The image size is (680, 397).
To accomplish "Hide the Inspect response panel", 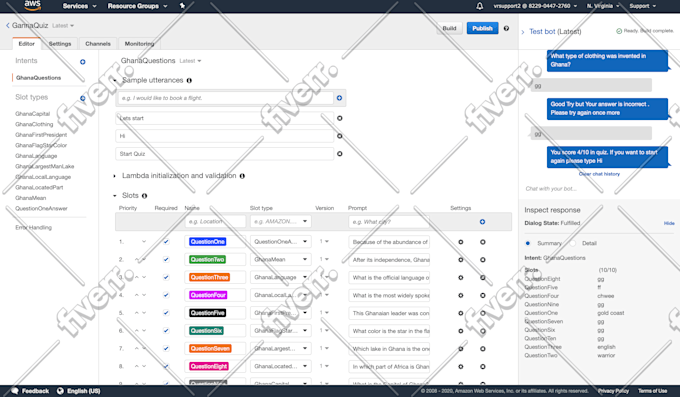I will 669,223.
